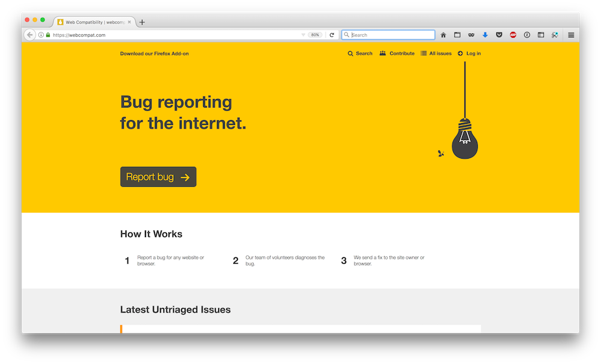This screenshot has width=601, height=364.
Task: Click the site info padlock dropdown
Action: point(47,34)
